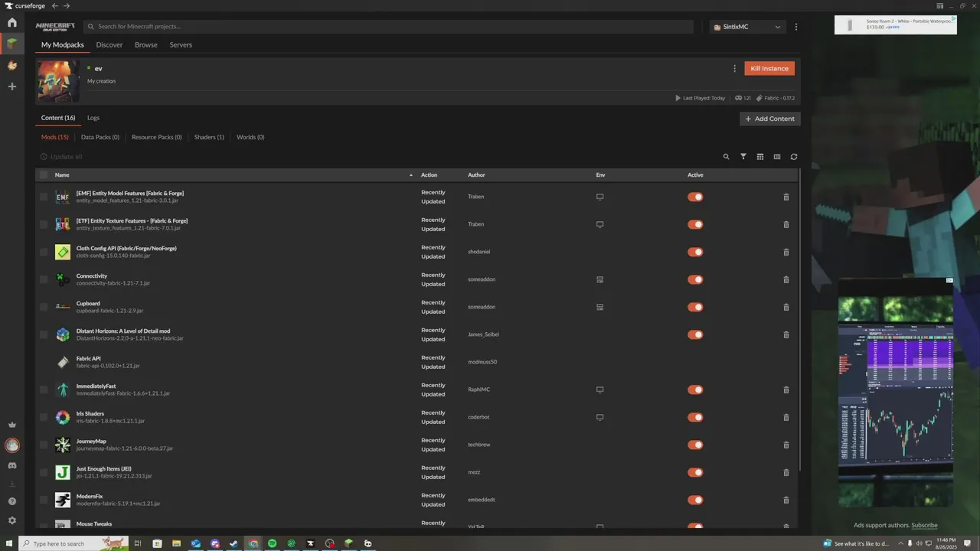Open the Discord icon in sidebar
980x551 pixels.
tap(12, 465)
